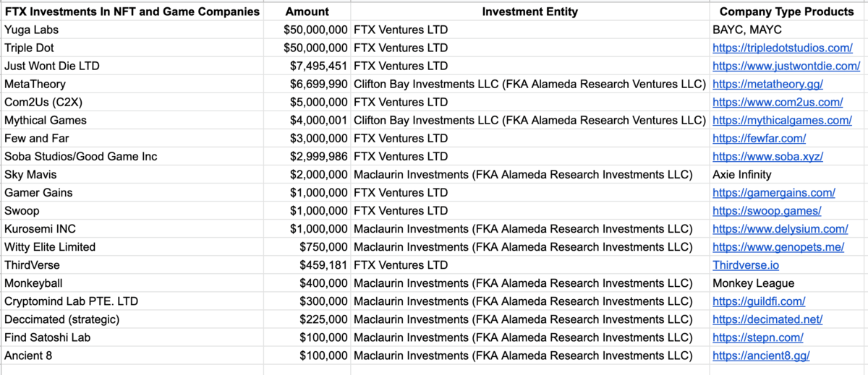Screen dimensions: 868x375
Task: Open the delysium.com link
Action: [780, 228]
